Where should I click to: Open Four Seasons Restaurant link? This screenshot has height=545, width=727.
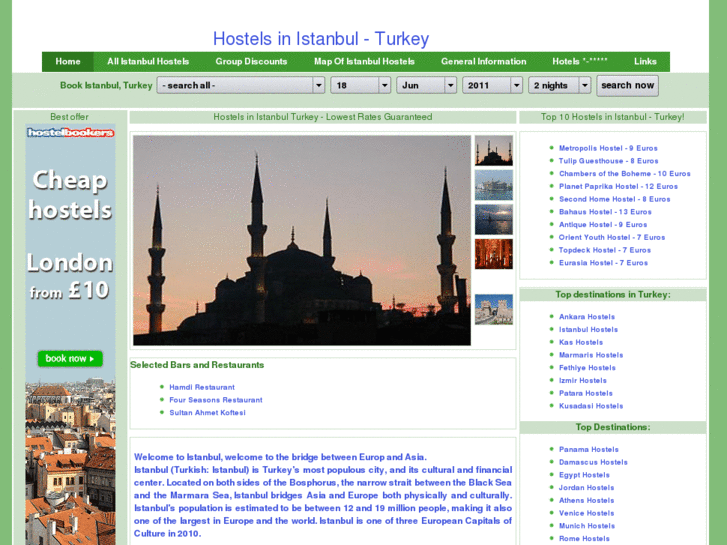click(x=216, y=400)
